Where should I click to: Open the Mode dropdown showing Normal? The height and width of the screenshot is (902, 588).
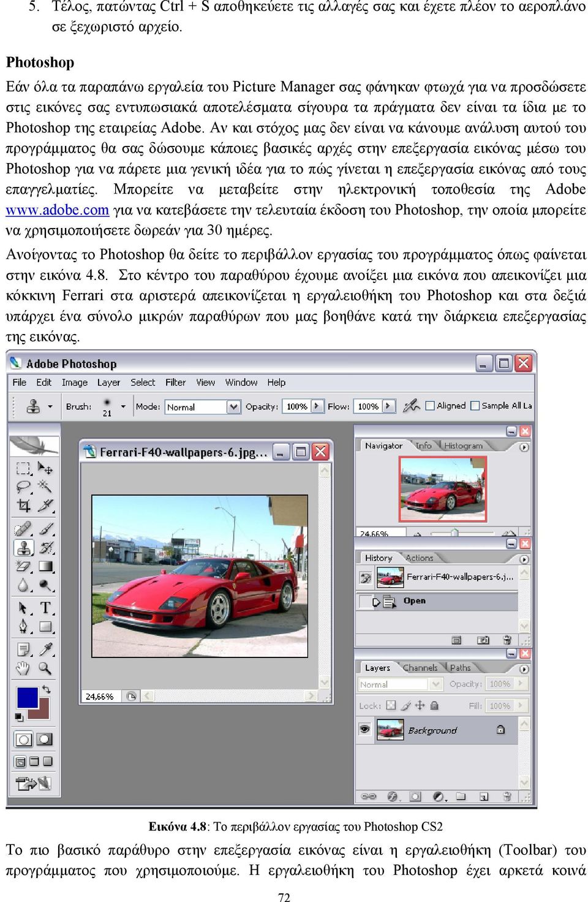point(203,407)
